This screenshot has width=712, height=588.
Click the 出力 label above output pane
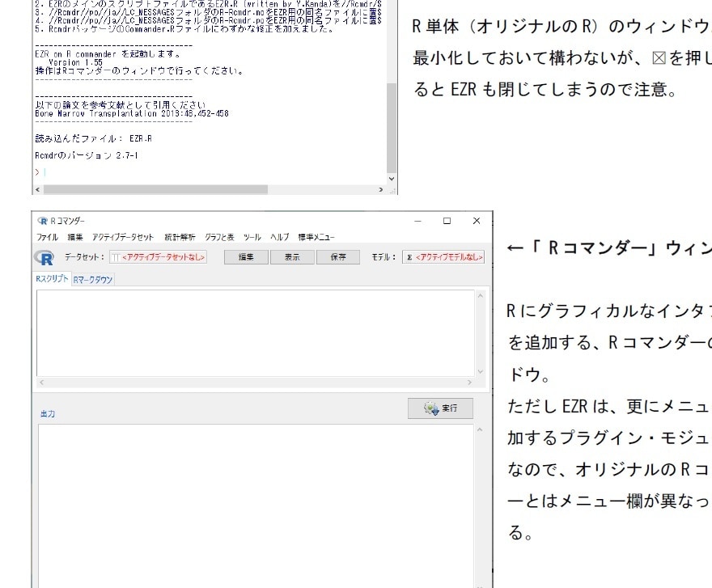(48, 413)
